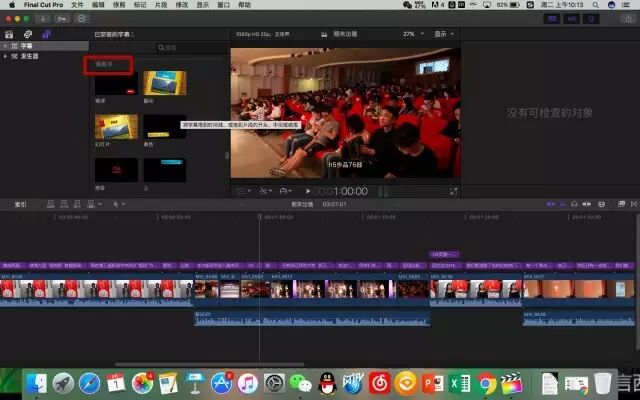Open the Libraries sidebar icon
The image size is (640, 400).
[x=9, y=34]
